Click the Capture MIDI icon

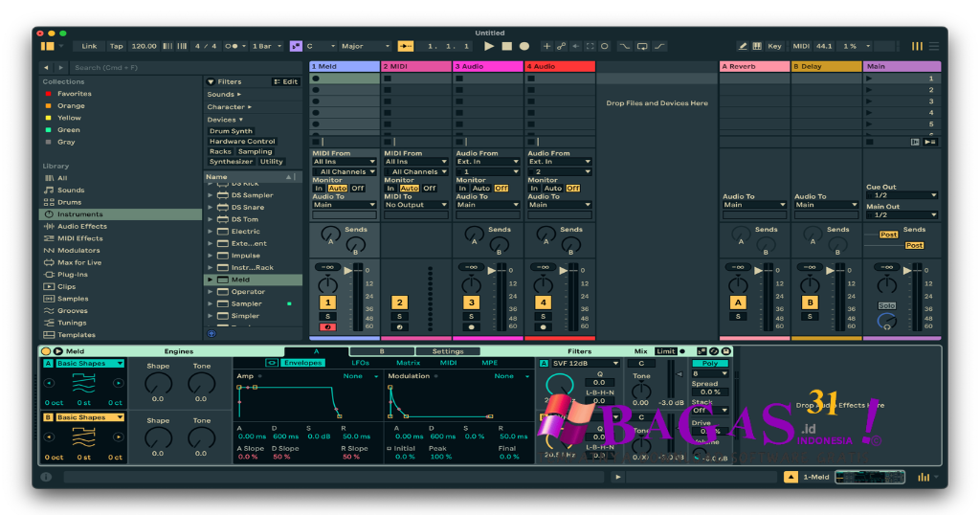(x=590, y=46)
